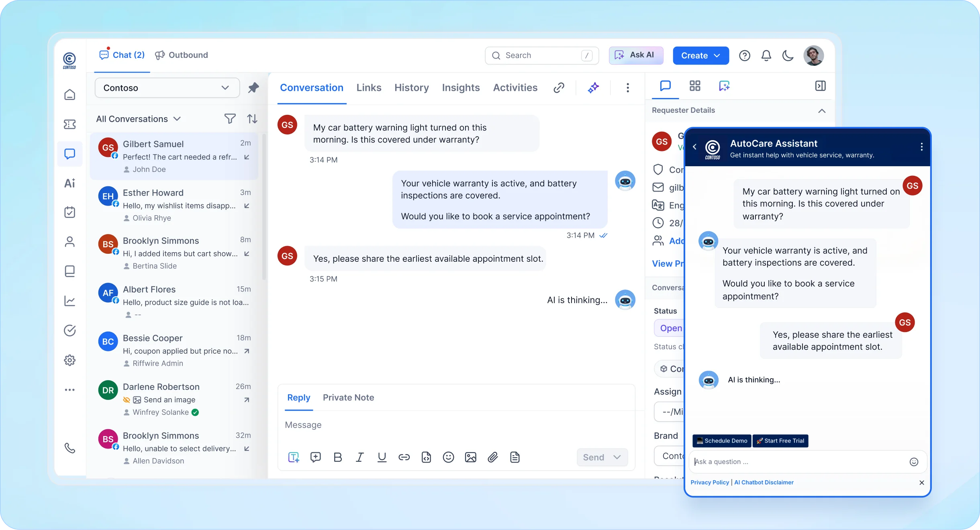Close the AutoCare widget footer
Image resolution: width=980 pixels, height=530 pixels.
coord(922,483)
